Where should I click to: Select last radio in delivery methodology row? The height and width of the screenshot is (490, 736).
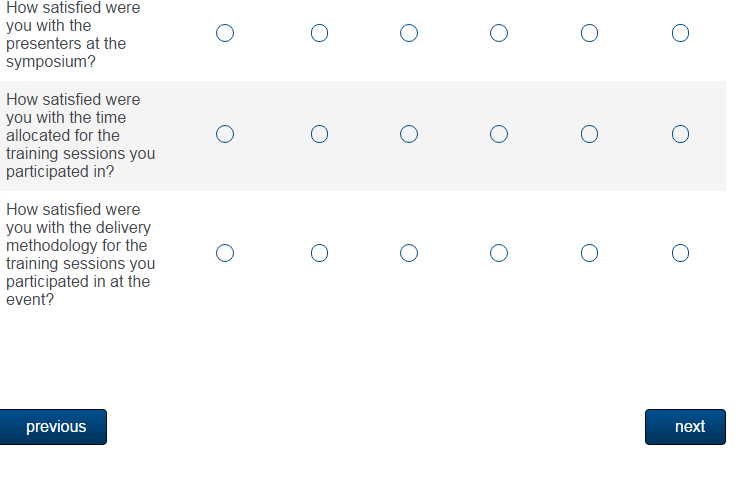coord(680,254)
